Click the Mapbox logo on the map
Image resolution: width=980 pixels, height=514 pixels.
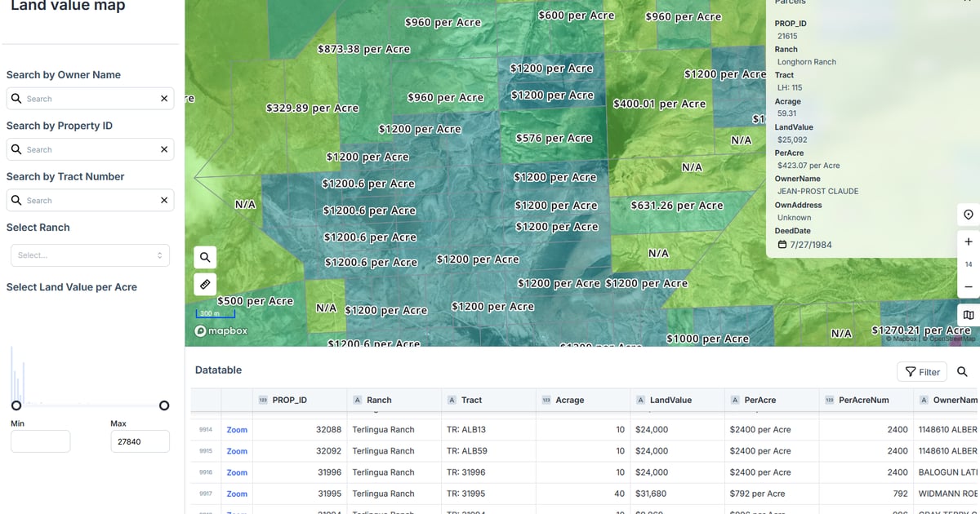(220, 330)
